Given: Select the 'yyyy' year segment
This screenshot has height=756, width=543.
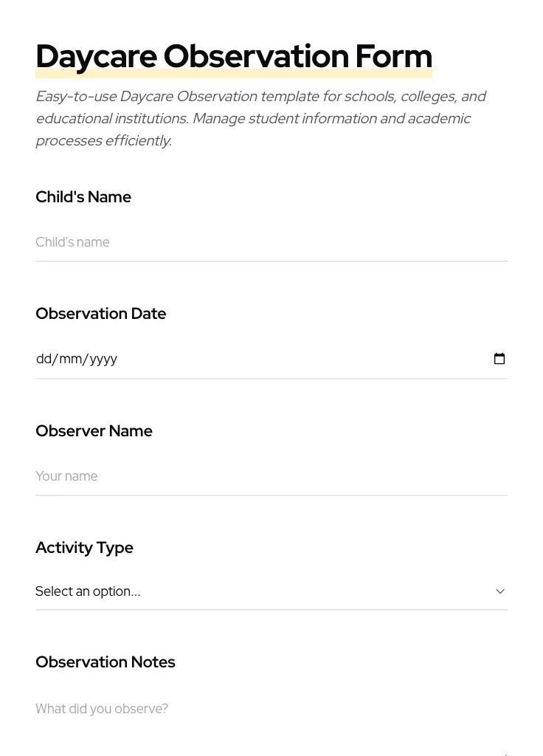Looking at the screenshot, I should pyautogui.click(x=103, y=359).
